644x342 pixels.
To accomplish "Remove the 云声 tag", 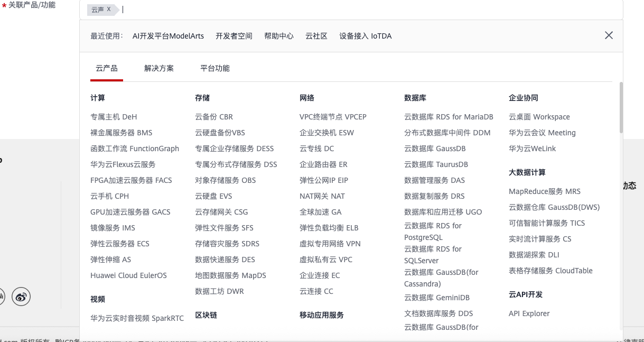I will [x=109, y=10].
